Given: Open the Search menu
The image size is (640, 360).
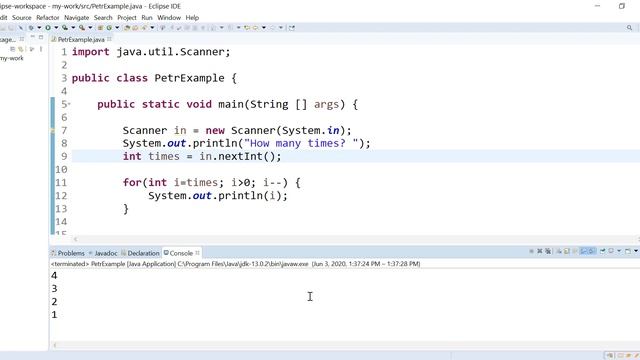Looking at the screenshot, I should (103, 18).
